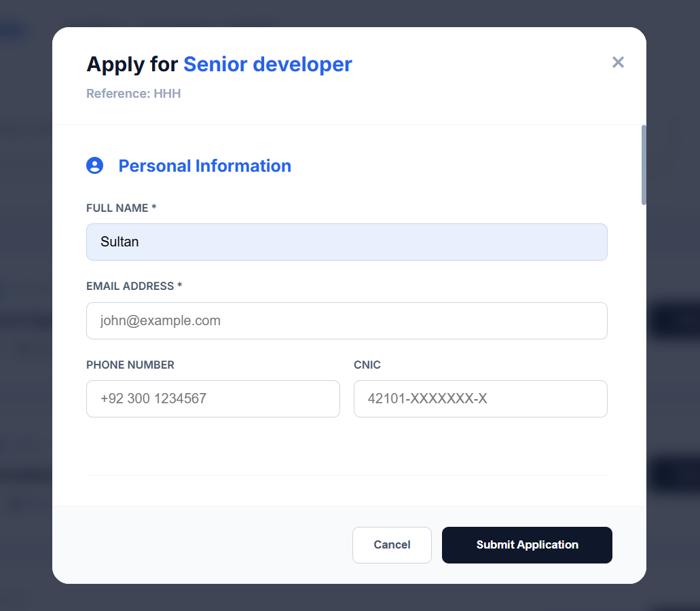Click the Personal Information section heading

click(x=204, y=165)
